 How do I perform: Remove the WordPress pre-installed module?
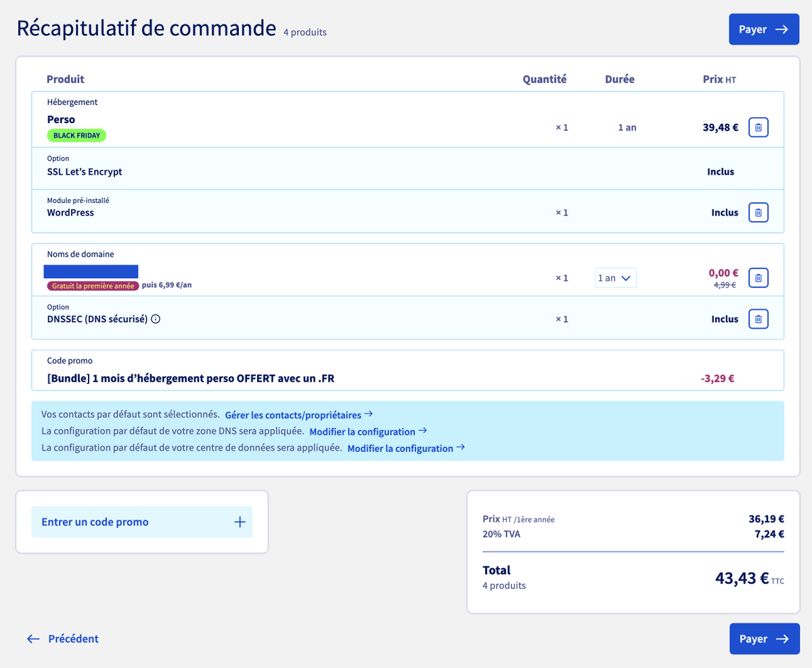758,212
